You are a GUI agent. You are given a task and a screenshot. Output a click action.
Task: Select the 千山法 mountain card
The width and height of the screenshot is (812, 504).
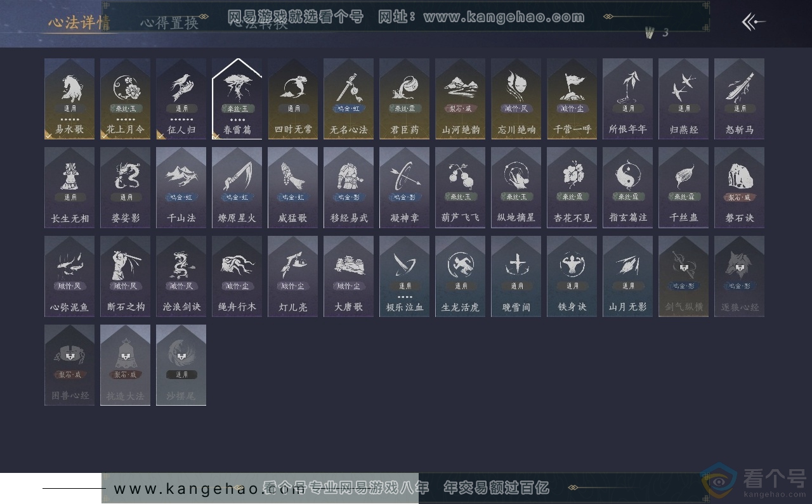[x=181, y=188]
